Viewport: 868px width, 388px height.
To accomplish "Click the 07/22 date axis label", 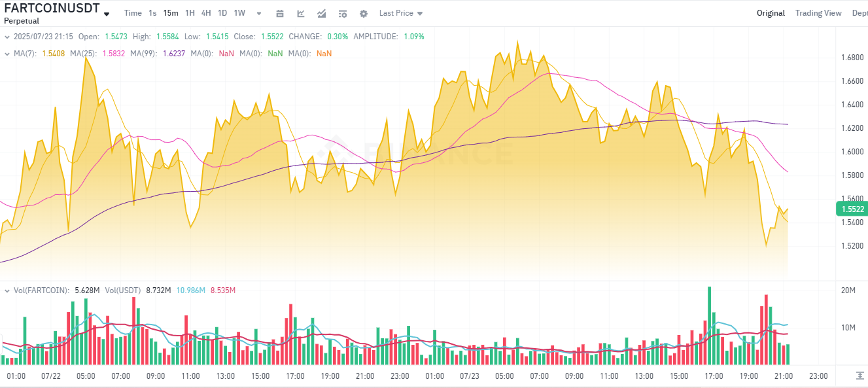I will click(x=51, y=376).
